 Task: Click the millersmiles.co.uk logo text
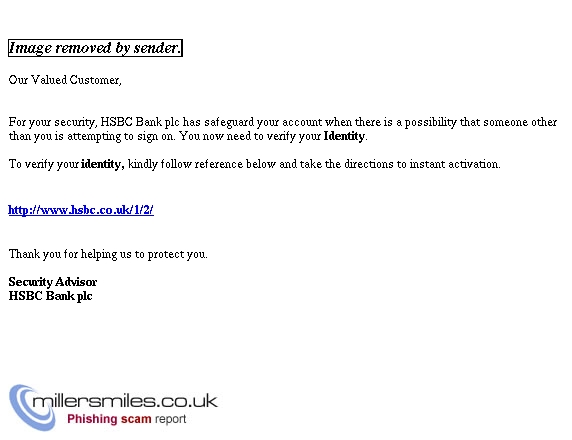[125, 401]
